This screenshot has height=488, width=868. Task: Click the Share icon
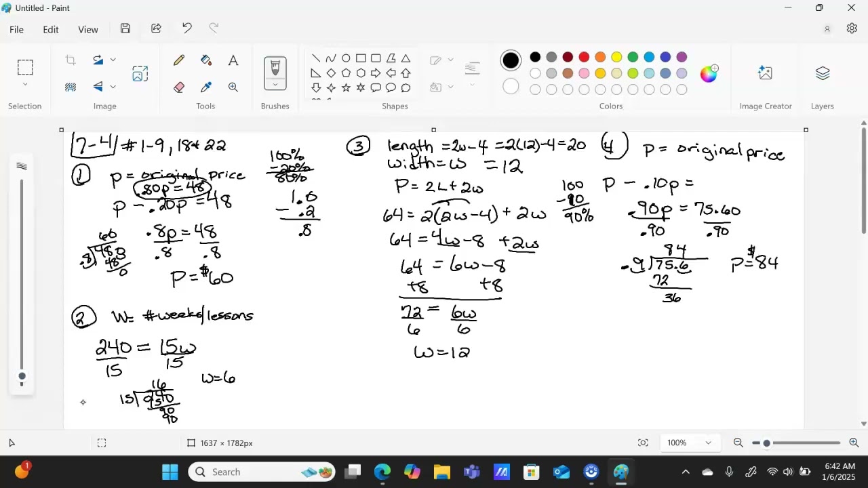click(156, 28)
